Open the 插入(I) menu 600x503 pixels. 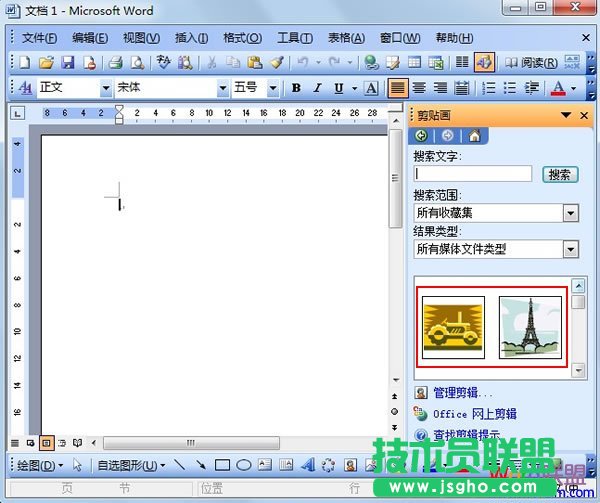pyautogui.click(x=191, y=38)
